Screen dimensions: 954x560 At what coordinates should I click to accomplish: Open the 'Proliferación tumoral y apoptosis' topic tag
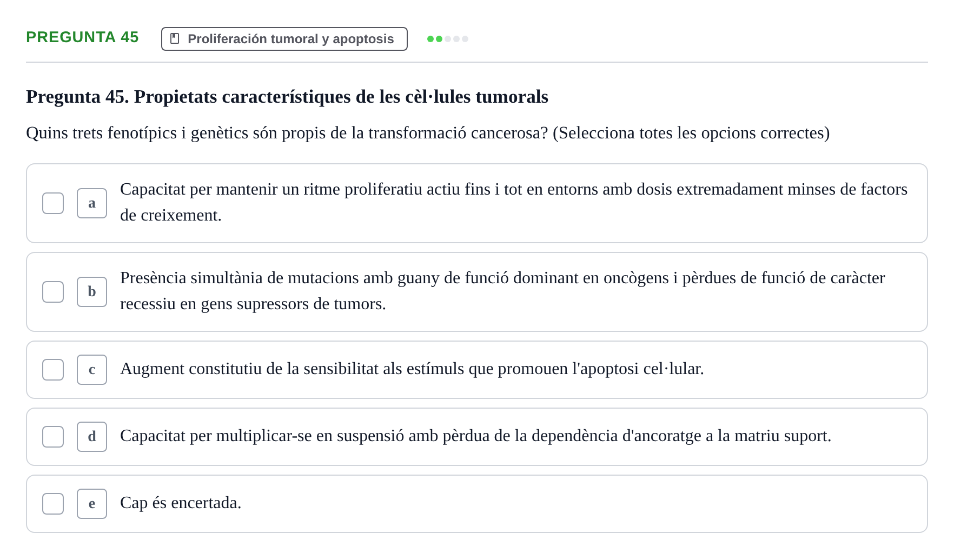coord(284,39)
